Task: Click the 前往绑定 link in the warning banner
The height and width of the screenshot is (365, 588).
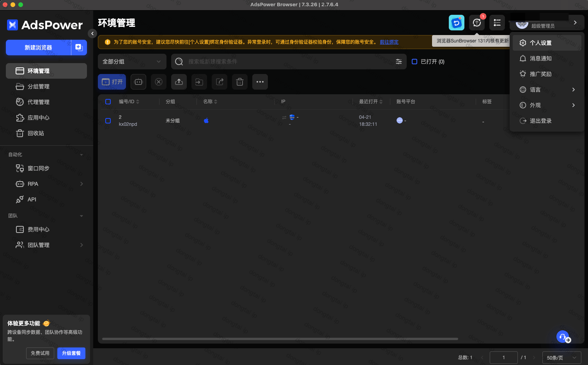Action: (x=389, y=42)
